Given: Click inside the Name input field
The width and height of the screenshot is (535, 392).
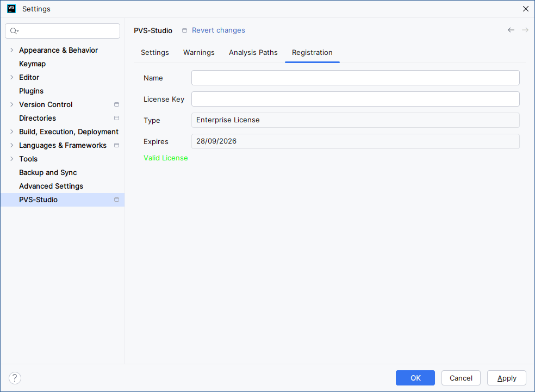Looking at the screenshot, I should (x=354, y=78).
